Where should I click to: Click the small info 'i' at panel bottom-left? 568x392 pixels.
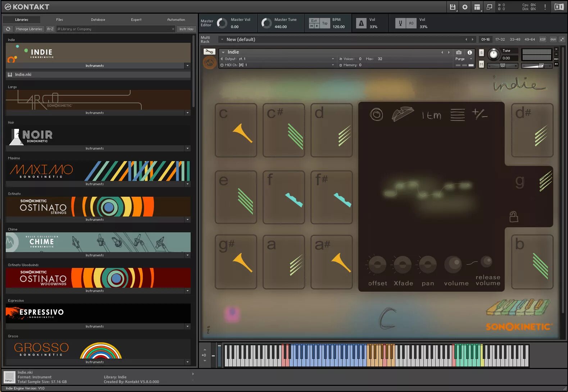[208, 329]
